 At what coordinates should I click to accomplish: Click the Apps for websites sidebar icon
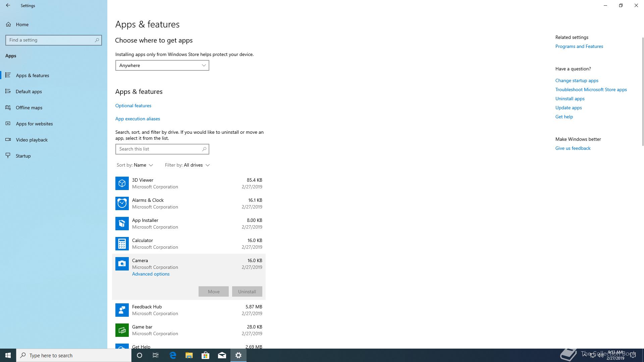point(8,123)
